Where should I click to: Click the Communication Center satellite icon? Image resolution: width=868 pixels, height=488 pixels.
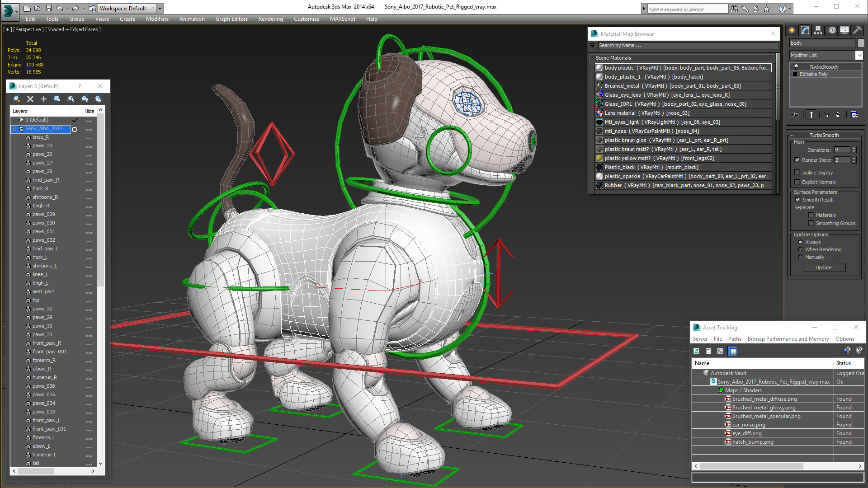[755, 9]
